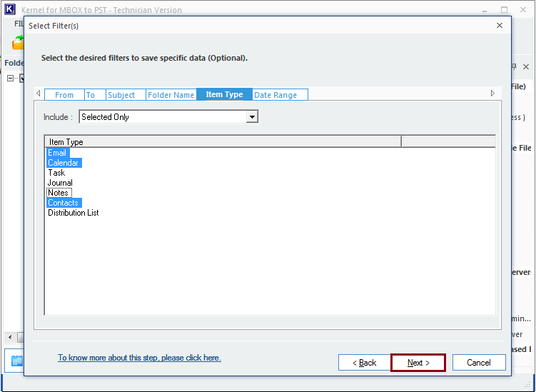The height and width of the screenshot is (392, 536).
Task: Select the Item Type tab
Action: 224,94
